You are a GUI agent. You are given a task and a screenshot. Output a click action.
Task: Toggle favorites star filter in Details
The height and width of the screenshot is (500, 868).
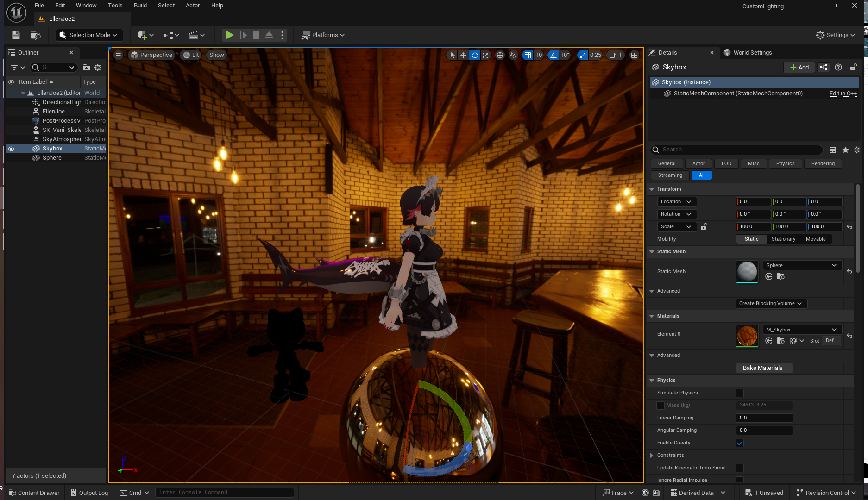(845, 150)
